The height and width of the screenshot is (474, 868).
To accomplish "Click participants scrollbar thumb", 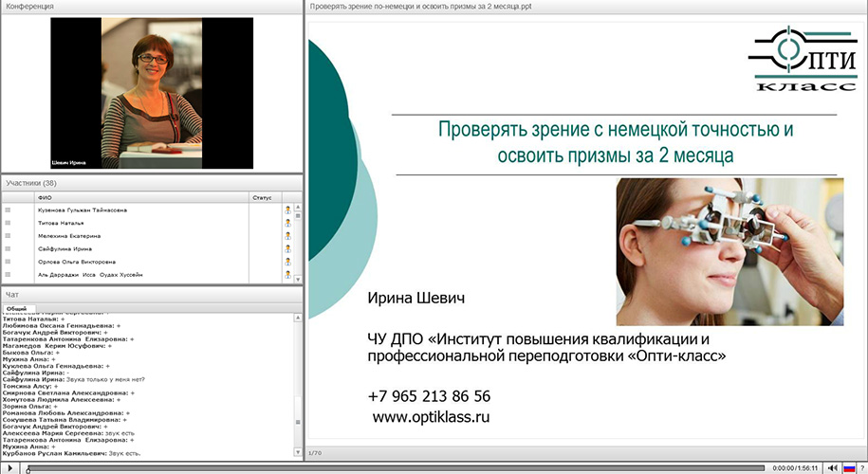I will tap(298, 216).
